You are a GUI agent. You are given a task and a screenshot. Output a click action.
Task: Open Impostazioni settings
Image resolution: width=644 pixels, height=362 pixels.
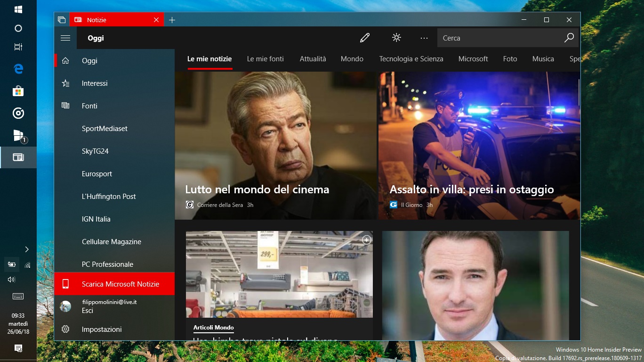114,329
